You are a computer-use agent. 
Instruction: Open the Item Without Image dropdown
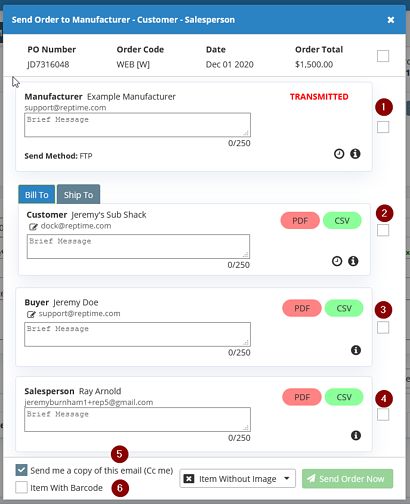coord(237,479)
